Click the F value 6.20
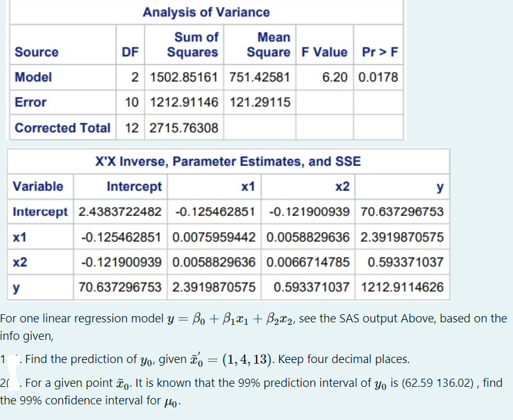 point(335,77)
